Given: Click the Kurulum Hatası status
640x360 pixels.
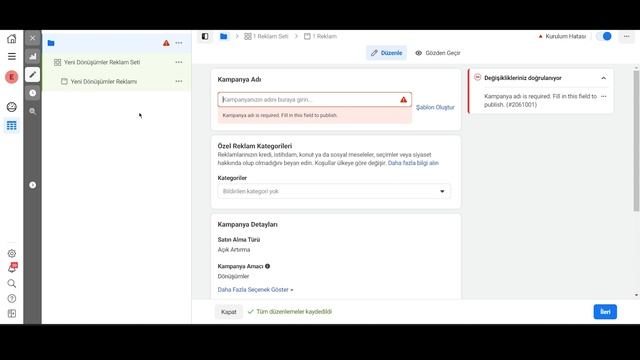Looking at the screenshot, I should 562,36.
